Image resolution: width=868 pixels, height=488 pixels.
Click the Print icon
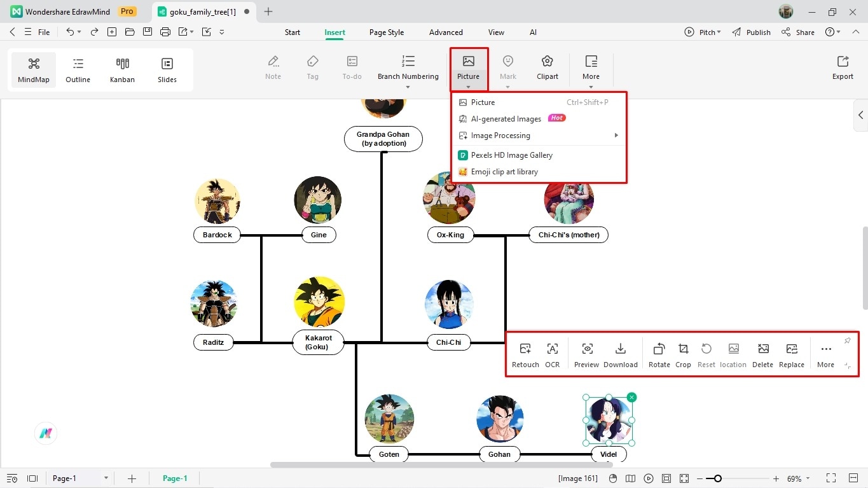(165, 32)
